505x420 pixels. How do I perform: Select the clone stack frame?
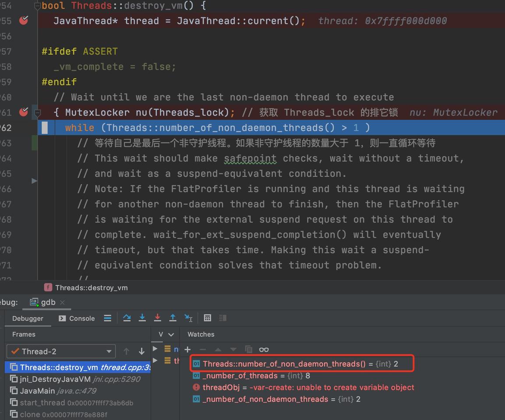(x=78, y=415)
